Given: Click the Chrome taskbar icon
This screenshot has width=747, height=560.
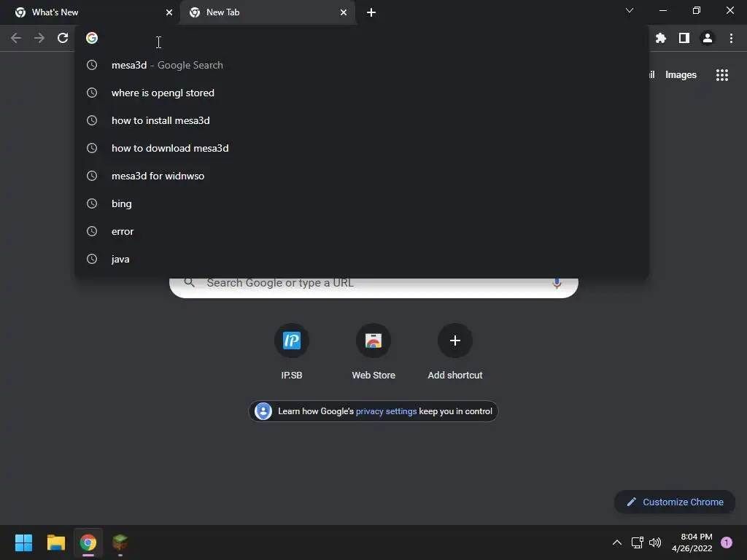Looking at the screenshot, I should (88, 542).
